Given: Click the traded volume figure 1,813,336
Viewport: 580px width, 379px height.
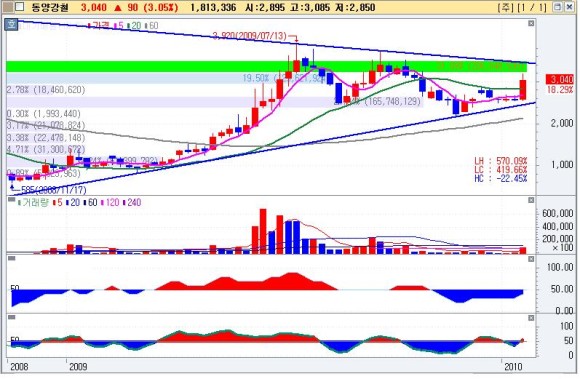Looking at the screenshot, I should (213, 7).
